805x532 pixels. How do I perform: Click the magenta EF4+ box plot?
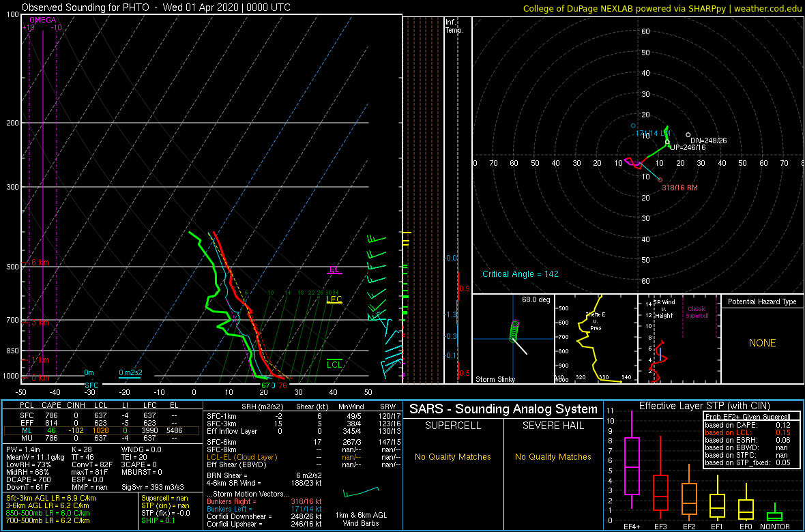pos(631,460)
